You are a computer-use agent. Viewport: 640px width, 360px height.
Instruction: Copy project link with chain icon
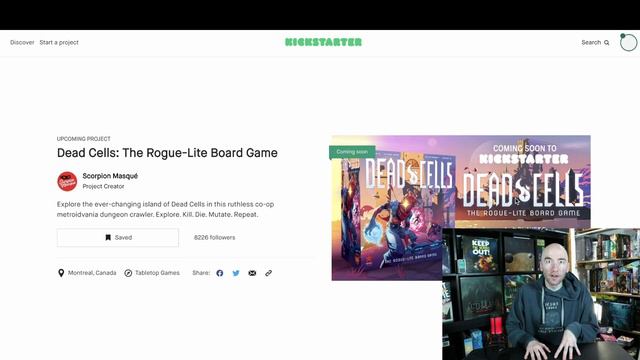pos(268,273)
